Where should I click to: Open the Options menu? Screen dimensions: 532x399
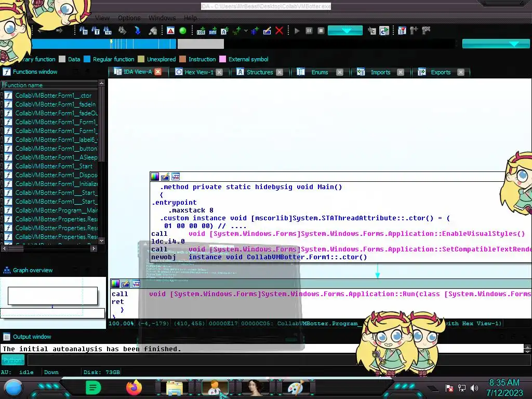pyautogui.click(x=129, y=18)
